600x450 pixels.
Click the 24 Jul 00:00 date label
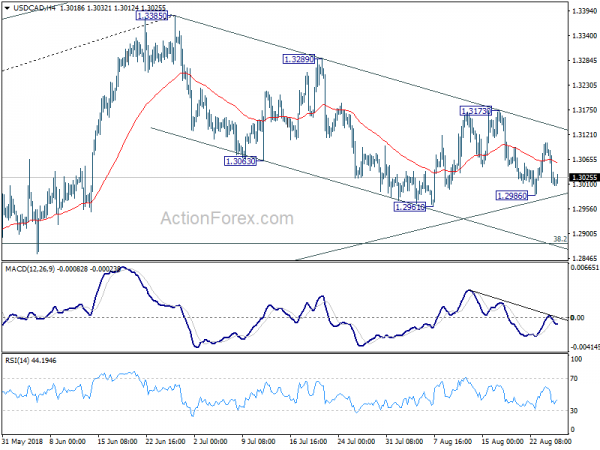pyautogui.click(x=356, y=441)
